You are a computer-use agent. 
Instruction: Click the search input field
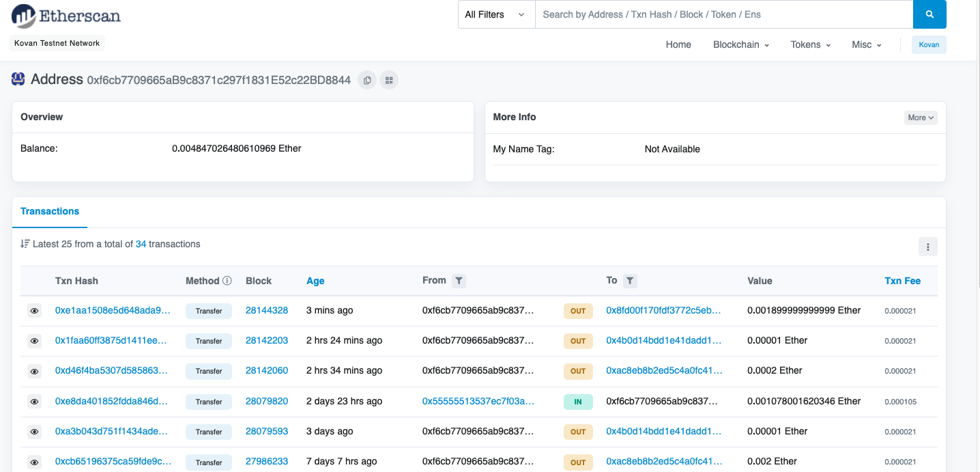[x=723, y=14]
